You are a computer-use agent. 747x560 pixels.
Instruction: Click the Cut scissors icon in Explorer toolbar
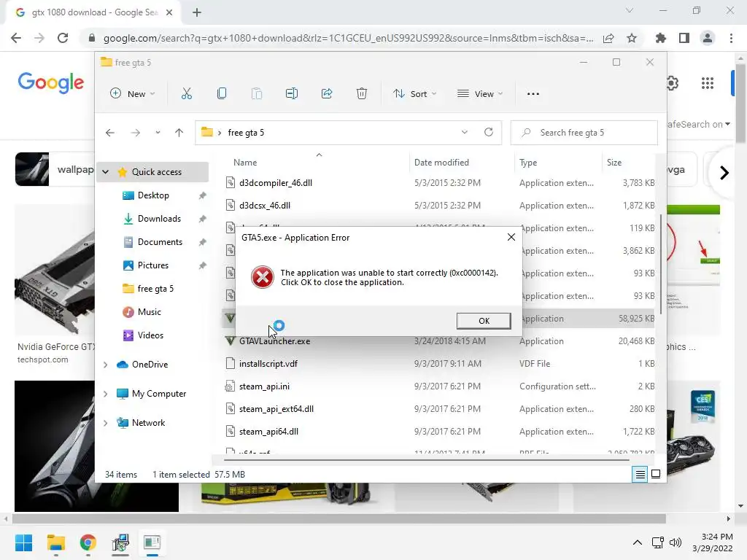click(186, 94)
